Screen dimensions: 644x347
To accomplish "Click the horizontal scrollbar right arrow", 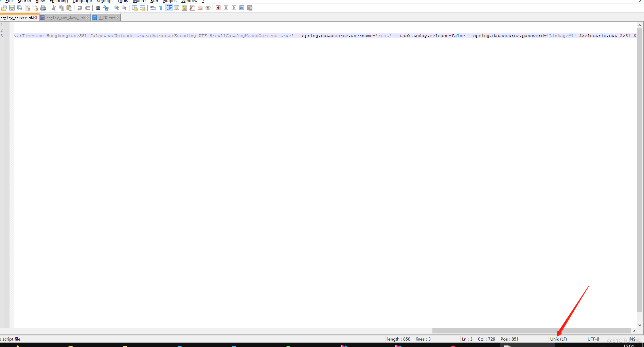I will [634, 331].
